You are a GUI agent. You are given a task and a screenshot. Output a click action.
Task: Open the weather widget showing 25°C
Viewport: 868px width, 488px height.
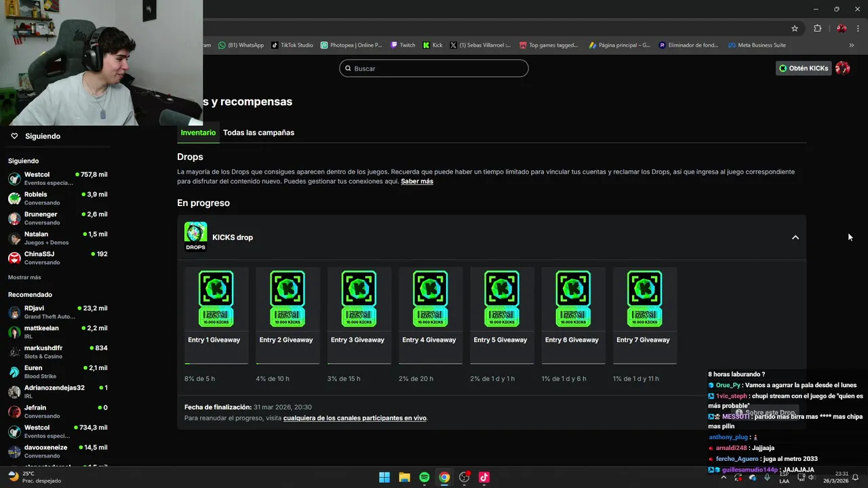tap(35, 477)
